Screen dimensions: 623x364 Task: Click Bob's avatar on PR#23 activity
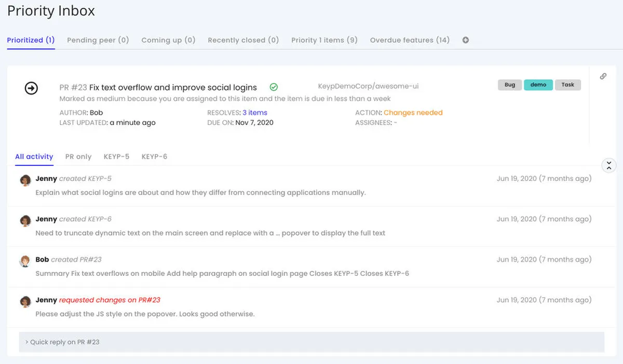[25, 261]
